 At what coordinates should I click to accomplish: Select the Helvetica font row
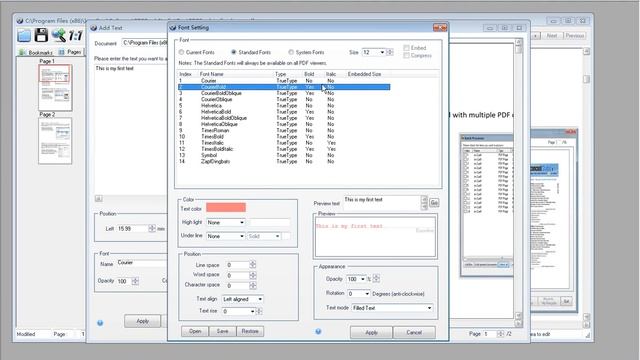point(284,106)
